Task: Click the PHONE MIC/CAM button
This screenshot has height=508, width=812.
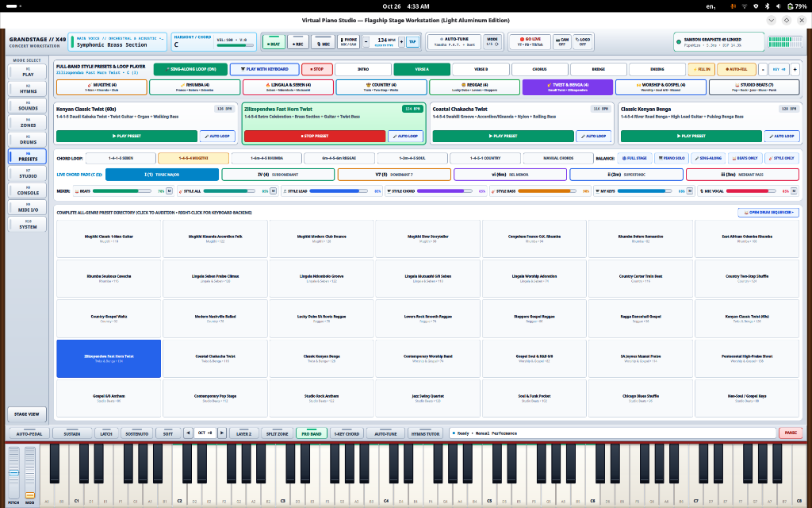Action: pos(349,42)
